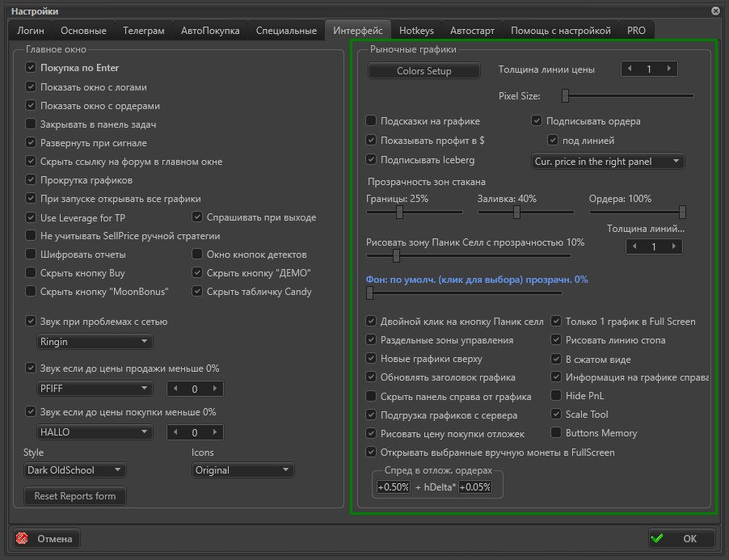Enable Hide PnL checkbox
The image size is (729, 560).
pyautogui.click(x=556, y=395)
